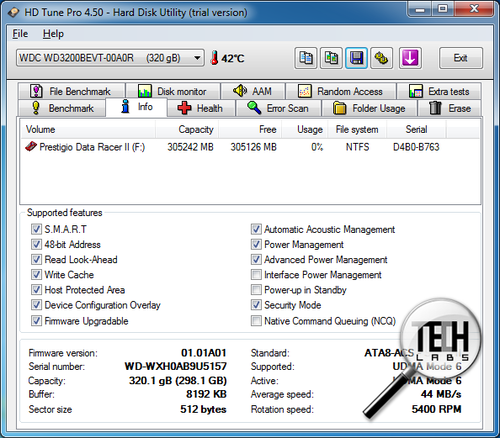Click the Serial column header
Image resolution: width=500 pixels, height=438 pixels.
pyautogui.click(x=416, y=129)
